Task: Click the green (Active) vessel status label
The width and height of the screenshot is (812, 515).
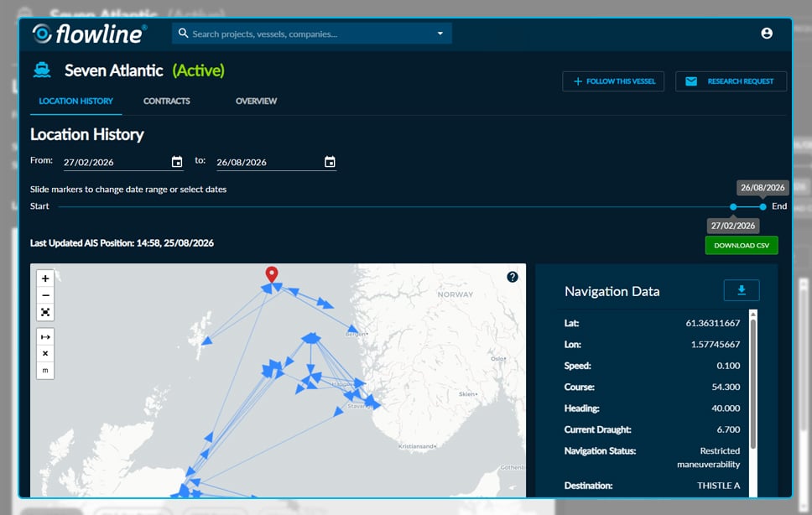Action: coord(198,70)
